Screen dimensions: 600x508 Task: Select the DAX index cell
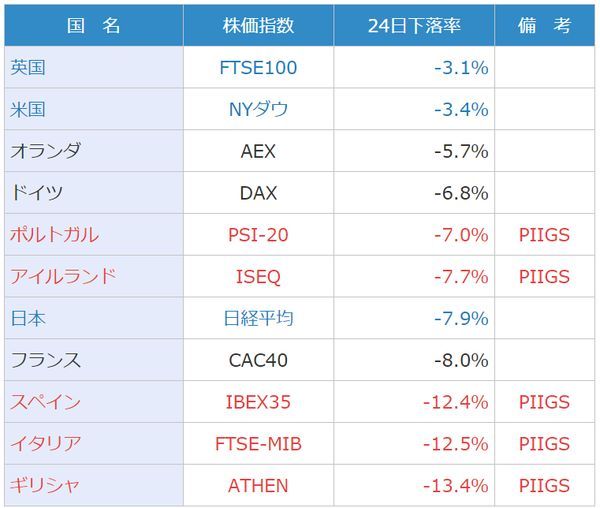coord(258,193)
